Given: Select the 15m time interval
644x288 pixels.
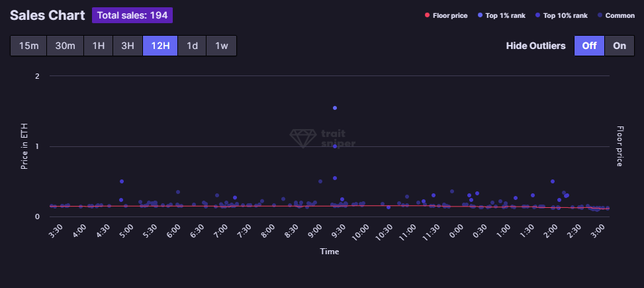Looking at the screenshot, I should [28, 46].
